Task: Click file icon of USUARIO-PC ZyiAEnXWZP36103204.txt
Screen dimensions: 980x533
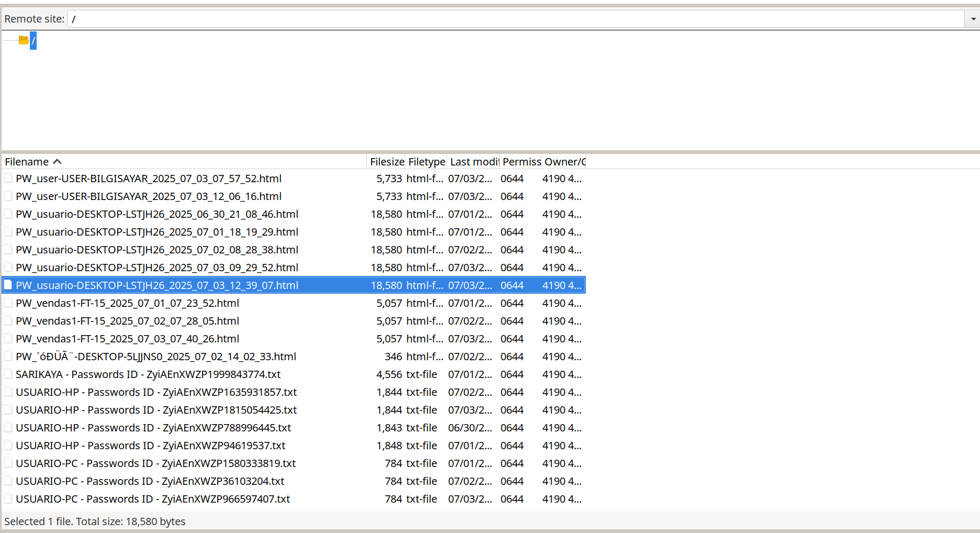Action: coord(8,481)
